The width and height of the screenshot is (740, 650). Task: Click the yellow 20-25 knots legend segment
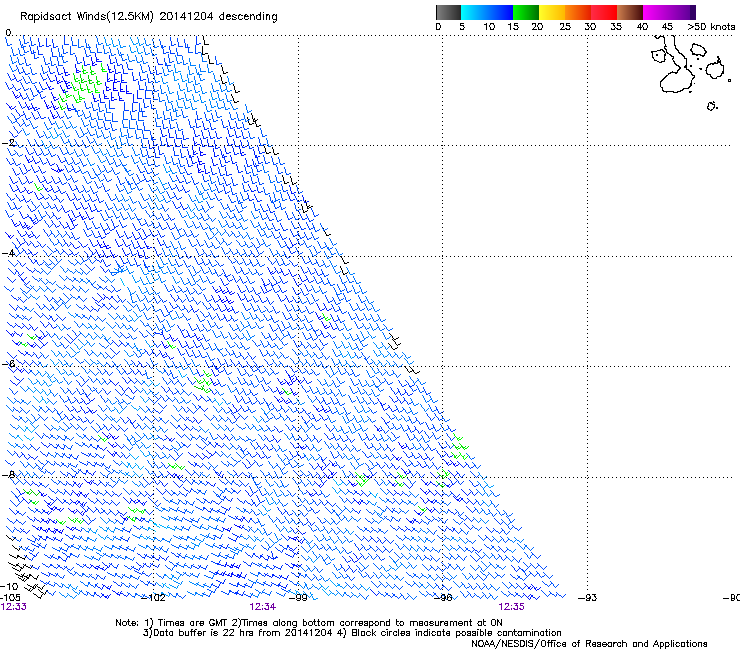[x=552, y=12]
